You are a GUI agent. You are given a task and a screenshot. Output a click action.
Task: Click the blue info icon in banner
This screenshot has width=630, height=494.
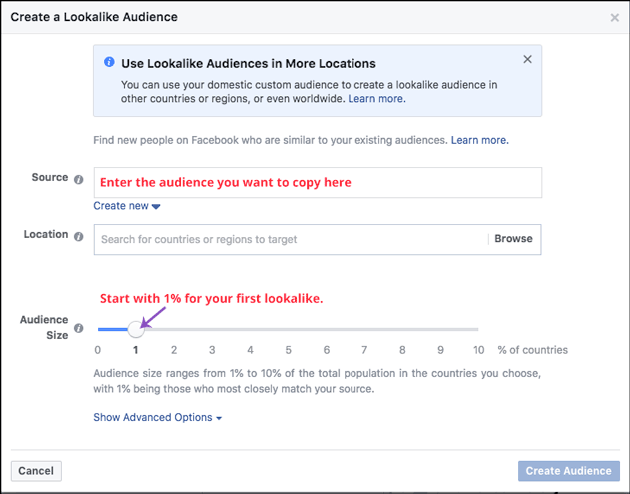(109, 62)
